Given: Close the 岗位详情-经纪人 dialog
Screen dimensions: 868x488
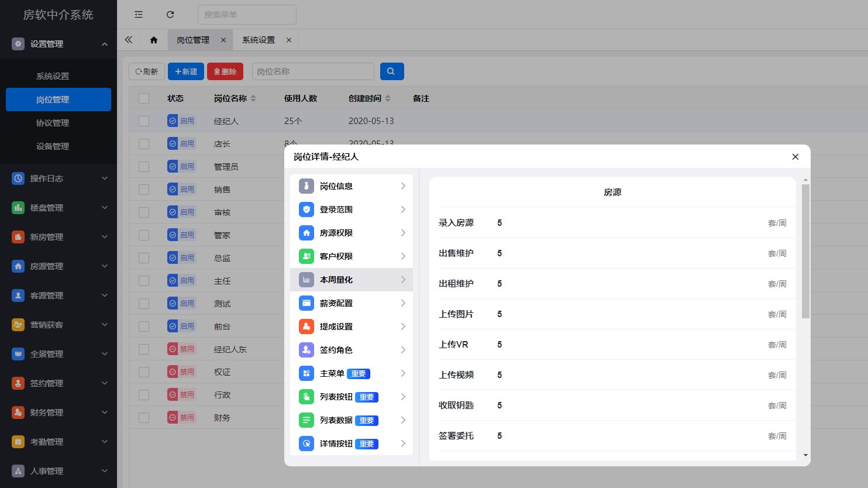Looking at the screenshot, I should coord(795,157).
